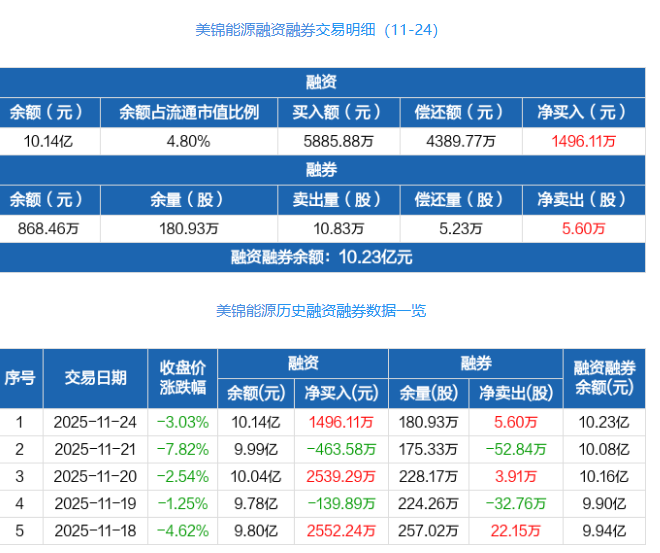Click the 收盘价涨跌幅 column header
Viewport: 660px width, 553px height.
[x=183, y=378]
